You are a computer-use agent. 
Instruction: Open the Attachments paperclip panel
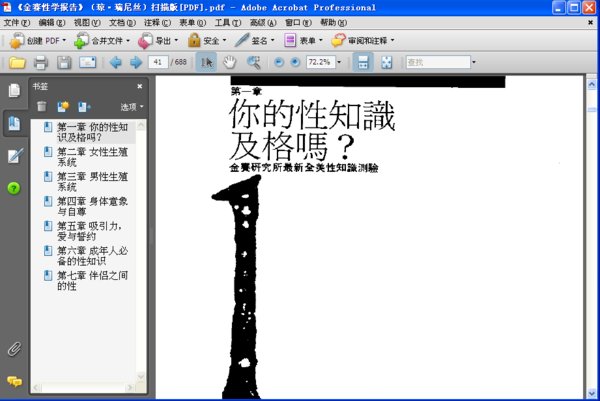coord(14,349)
